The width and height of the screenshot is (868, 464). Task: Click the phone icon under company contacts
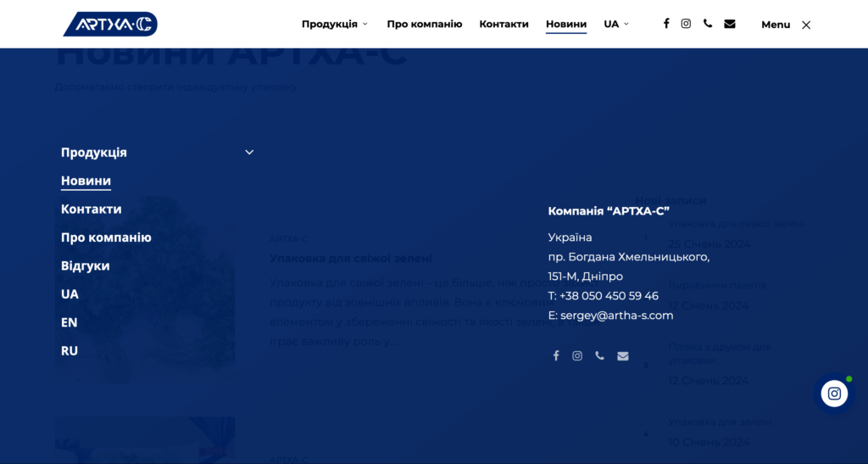pos(599,355)
